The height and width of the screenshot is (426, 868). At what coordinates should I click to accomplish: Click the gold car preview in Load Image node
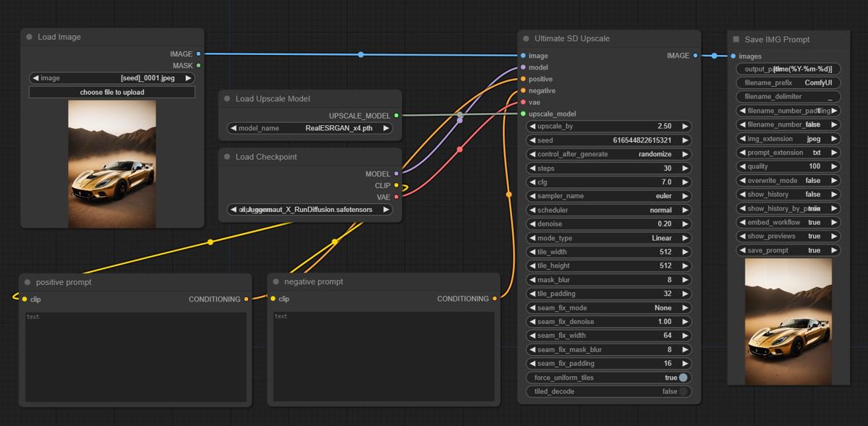111,164
